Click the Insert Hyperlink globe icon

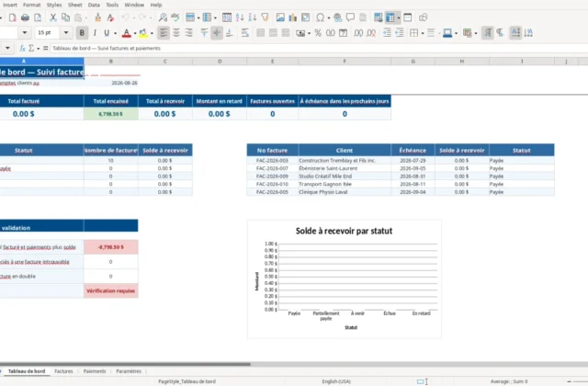click(x=337, y=17)
